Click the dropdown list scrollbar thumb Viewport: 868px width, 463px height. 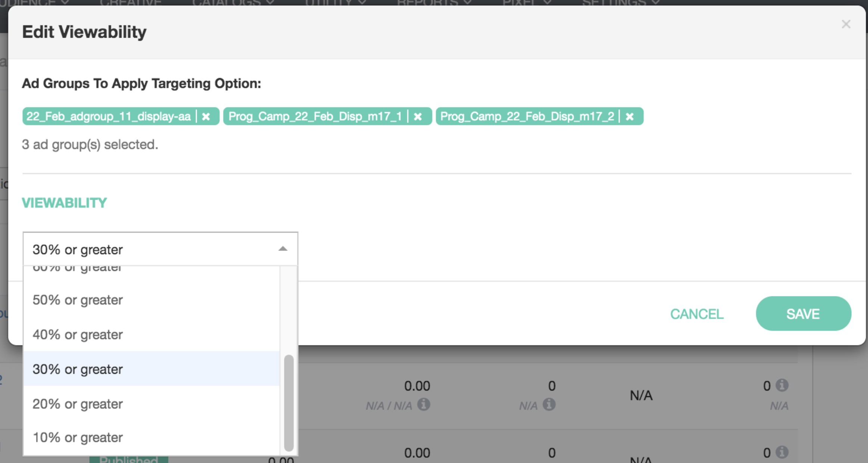tap(288, 403)
